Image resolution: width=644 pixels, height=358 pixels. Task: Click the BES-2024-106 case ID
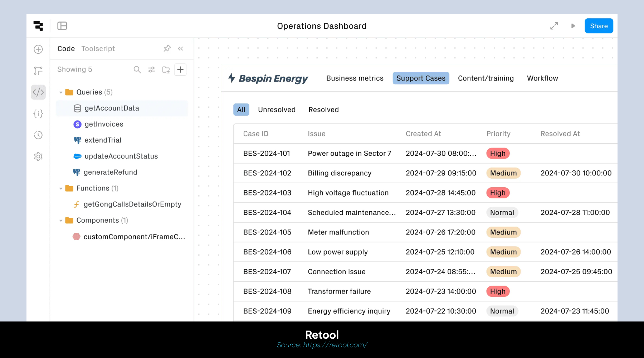tap(267, 252)
